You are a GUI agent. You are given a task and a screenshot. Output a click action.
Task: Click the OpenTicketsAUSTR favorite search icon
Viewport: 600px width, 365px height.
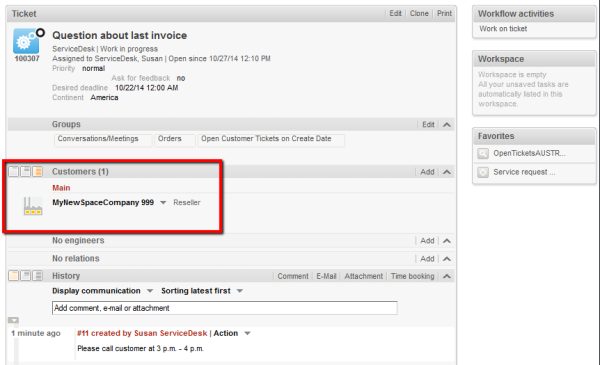(x=483, y=153)
